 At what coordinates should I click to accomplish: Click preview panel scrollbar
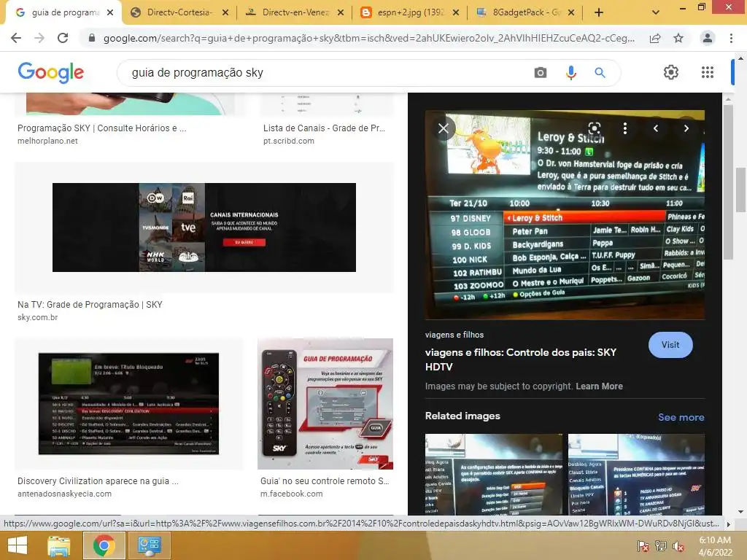coord(727,181)
